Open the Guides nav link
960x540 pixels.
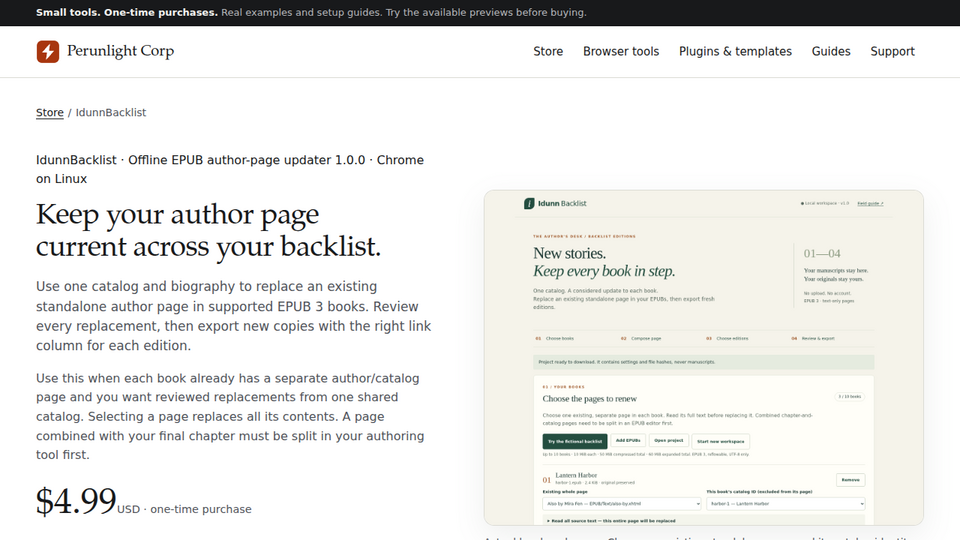pyautogui.click(x=831, y=51)
